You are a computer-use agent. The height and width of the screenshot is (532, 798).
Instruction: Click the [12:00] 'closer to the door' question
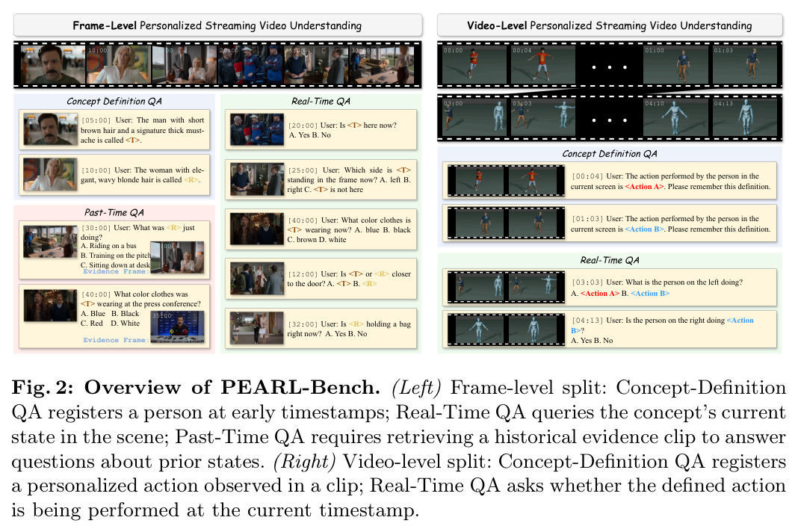click(x=349, y=279)
